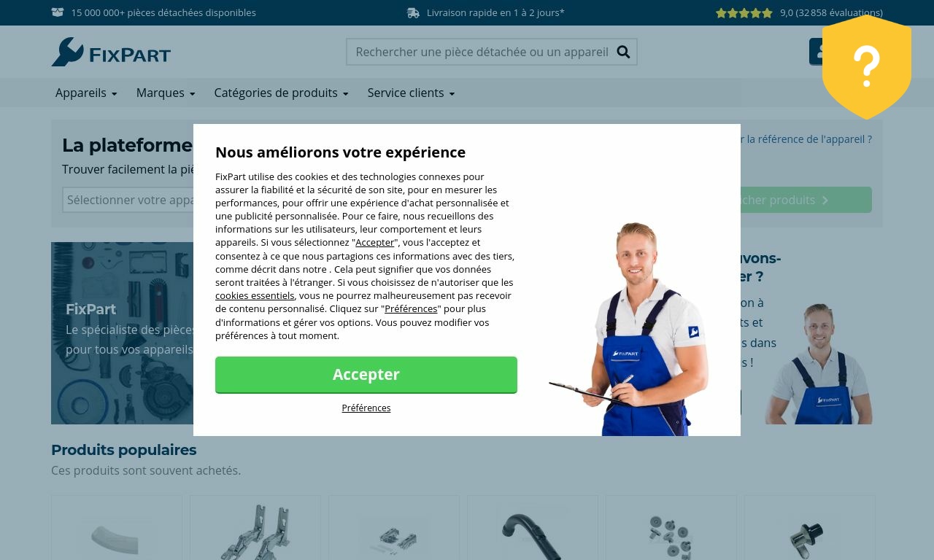Select the hinge product thumbnail
934x560 pixels.
[x=255, y=528]
